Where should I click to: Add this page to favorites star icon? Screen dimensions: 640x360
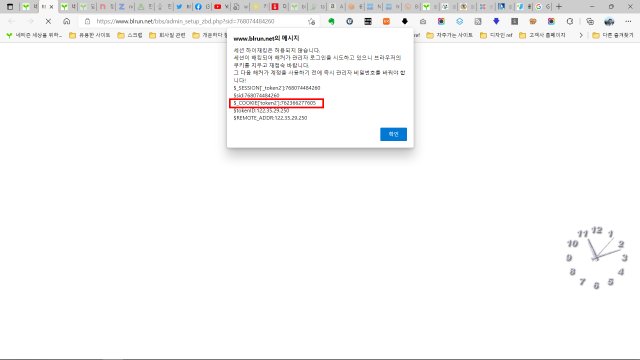click(312, 21)
